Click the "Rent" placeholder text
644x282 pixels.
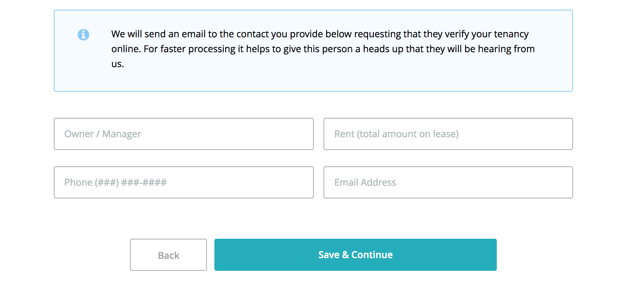click(344, 134)
